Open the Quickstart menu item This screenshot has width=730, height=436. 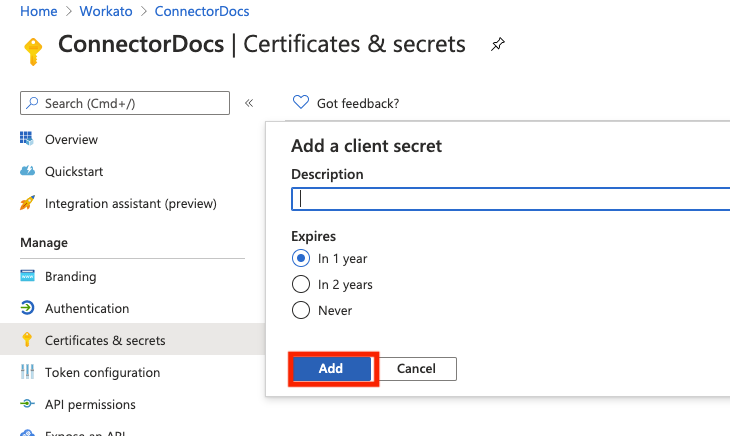(74, 172)
